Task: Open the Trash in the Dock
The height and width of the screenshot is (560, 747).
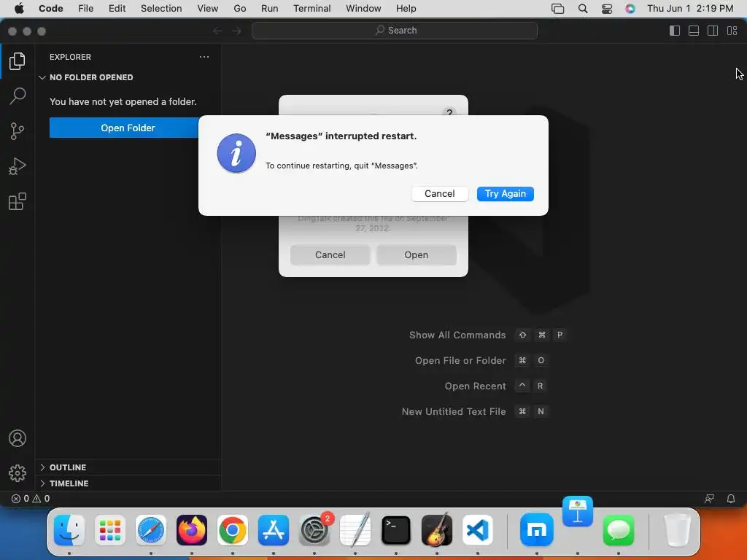Action: (677, 530)
